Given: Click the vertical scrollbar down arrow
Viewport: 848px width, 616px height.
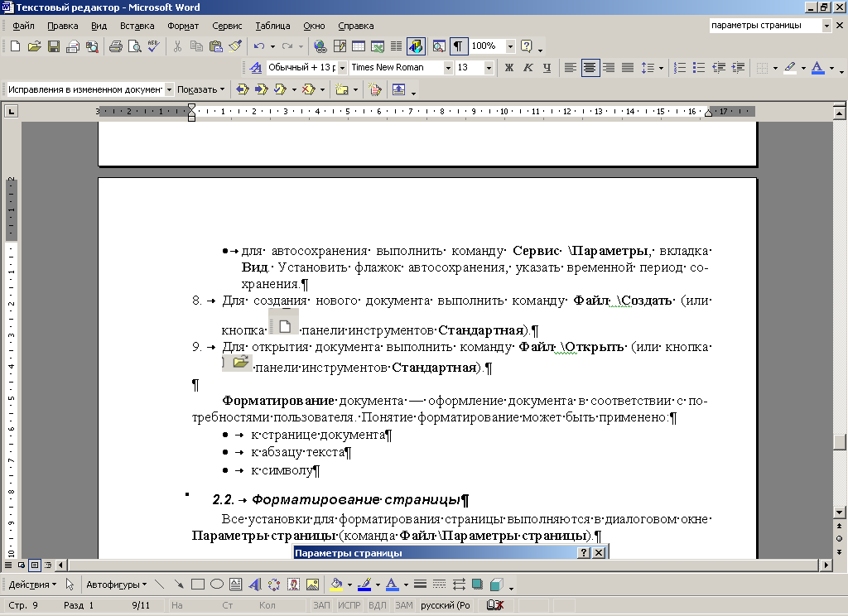Looking at the screenshot, I should coord(839,513).
